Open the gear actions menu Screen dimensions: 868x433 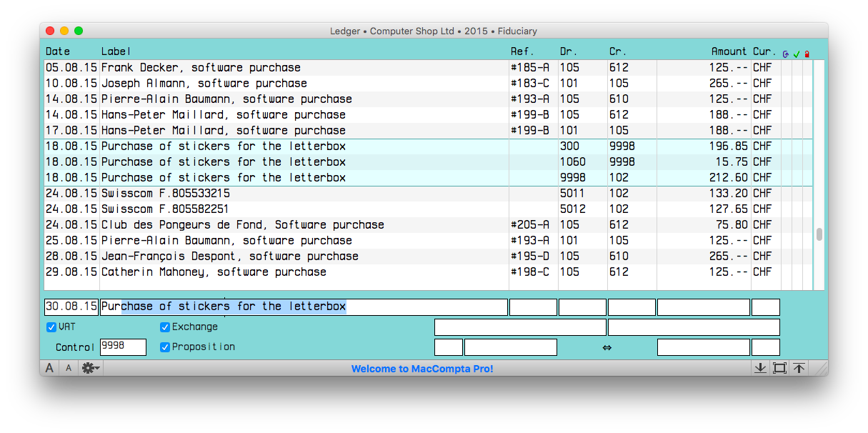click(x=91, y=368)
